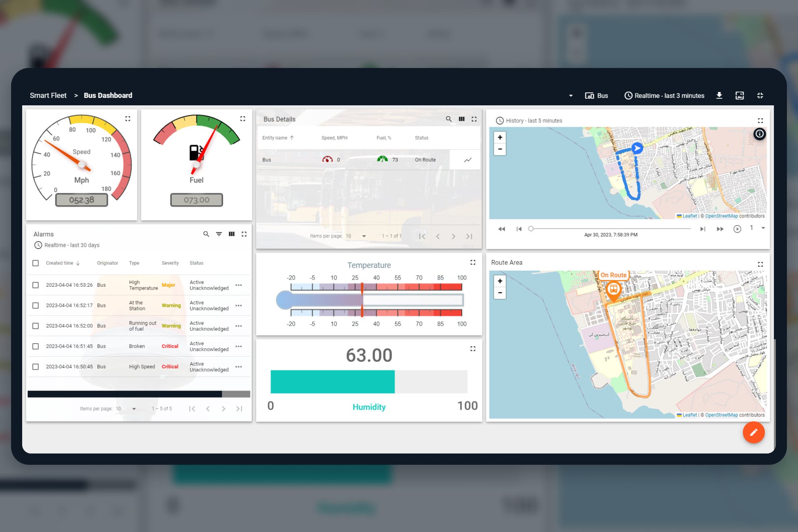The width and height of the screenshot is (798, 532).
Task: Go to next page in Alarms table
Action: pos(224,409)
